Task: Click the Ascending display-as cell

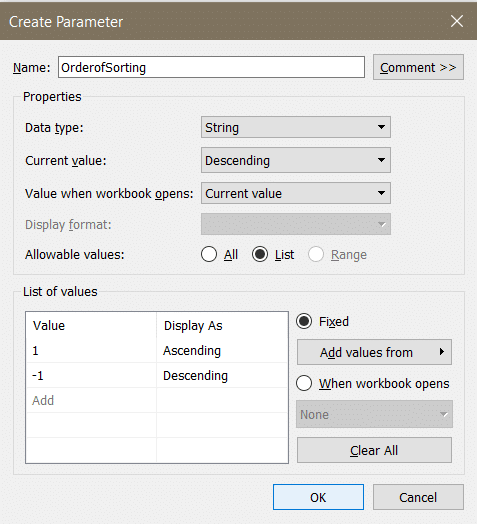Action: (222, 351)
